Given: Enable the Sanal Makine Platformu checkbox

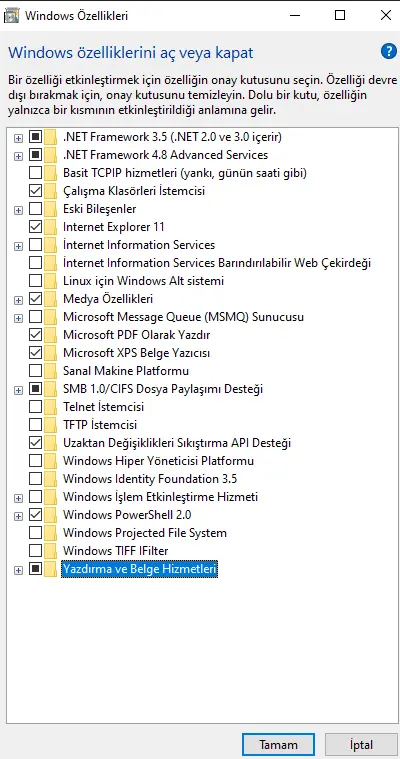Looking at the screenshot, I should coord(35,371).
